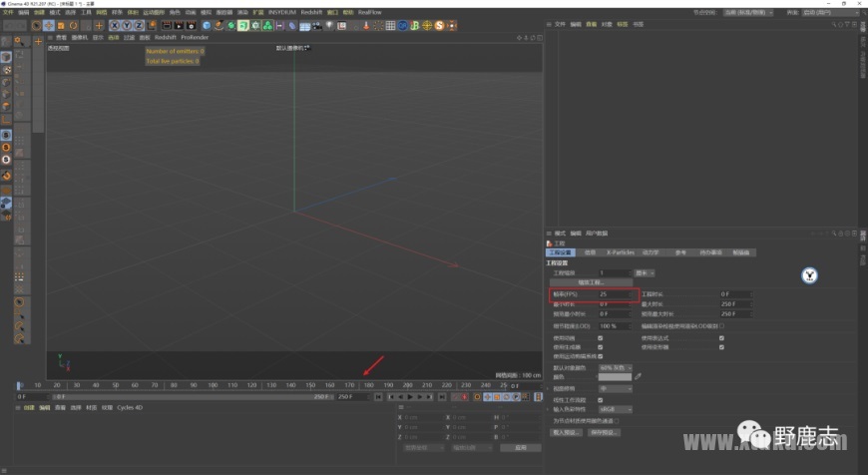
Task: Open the RealFlow menu
Action: click(x=369, y=12)
